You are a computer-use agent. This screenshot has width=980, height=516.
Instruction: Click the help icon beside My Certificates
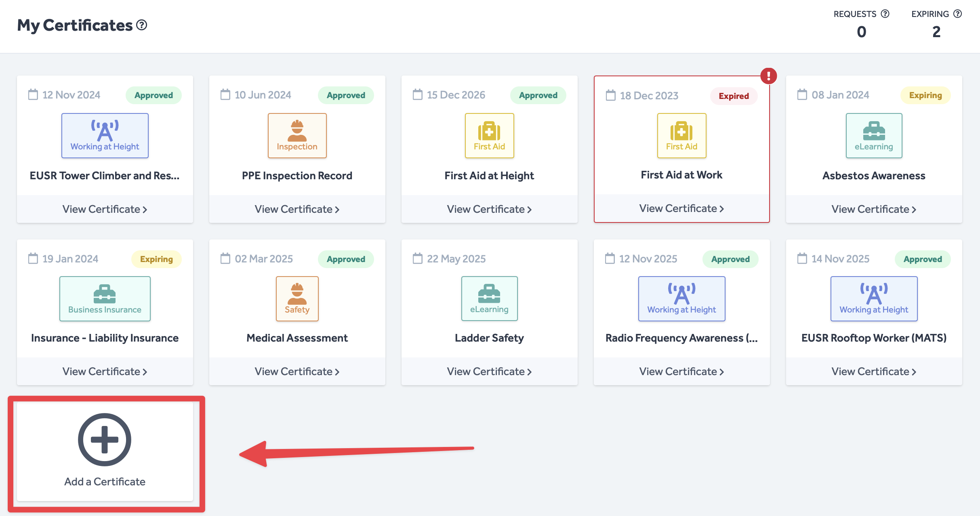click(141, 25)
